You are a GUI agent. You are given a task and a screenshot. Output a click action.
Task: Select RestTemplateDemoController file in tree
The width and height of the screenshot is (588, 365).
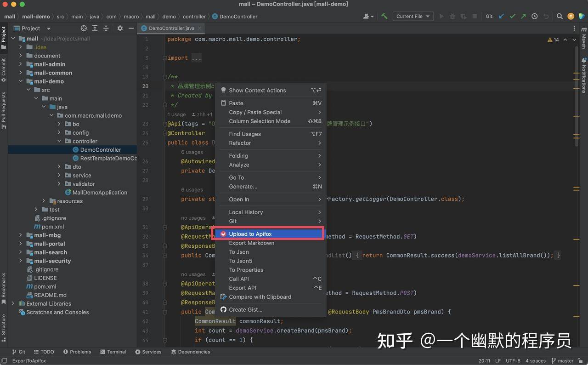(x=105, y=158)
